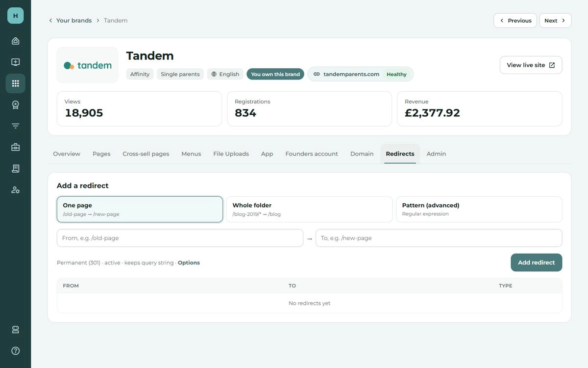
Task: Click the Tandem breadcrumb text
Action: click(x=116, y=21)
